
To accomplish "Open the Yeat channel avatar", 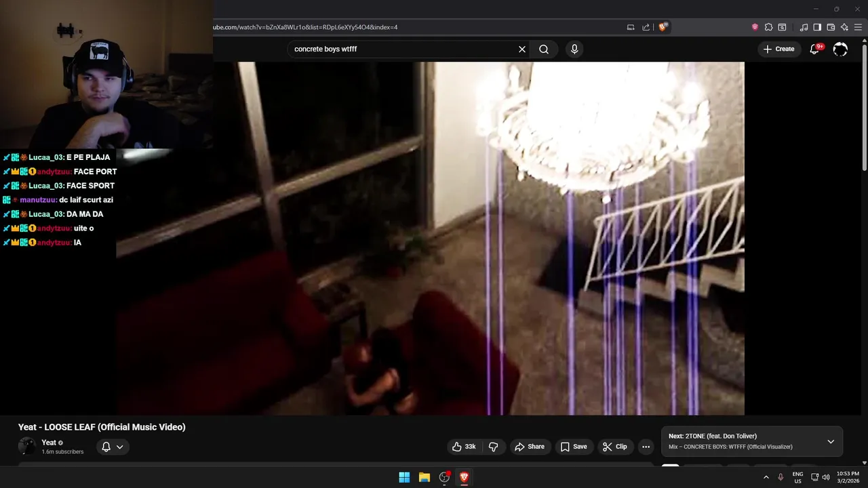I will 26,446.
